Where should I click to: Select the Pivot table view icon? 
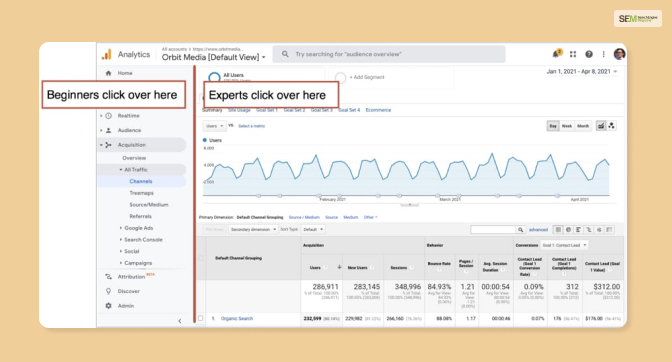click(609, 230)
